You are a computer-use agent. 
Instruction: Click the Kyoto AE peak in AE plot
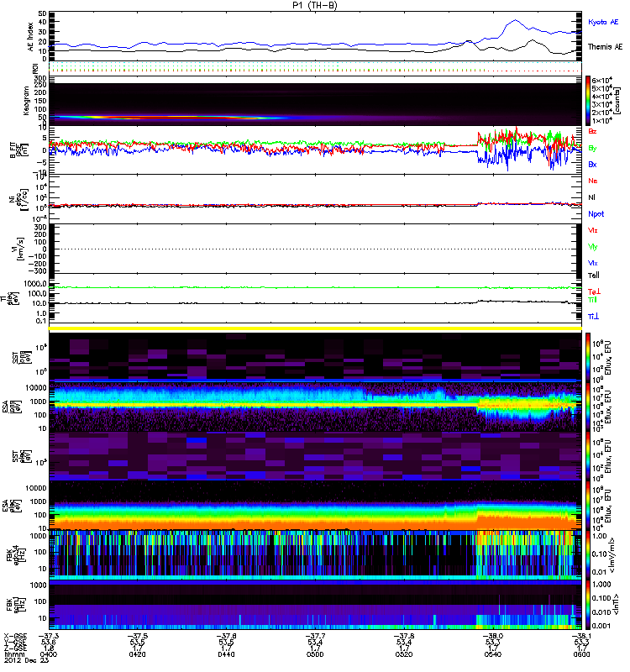[516, 20]
